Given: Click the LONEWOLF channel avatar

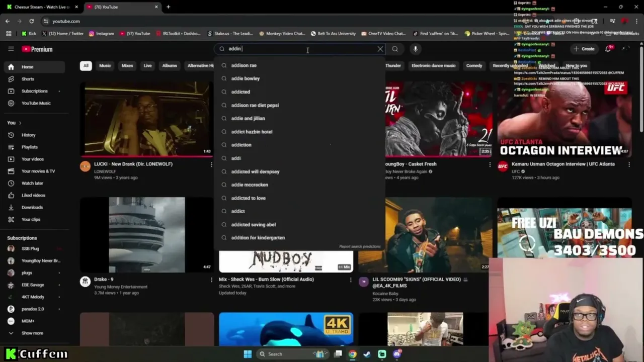Looking at the screenshot, I should 85,166.
